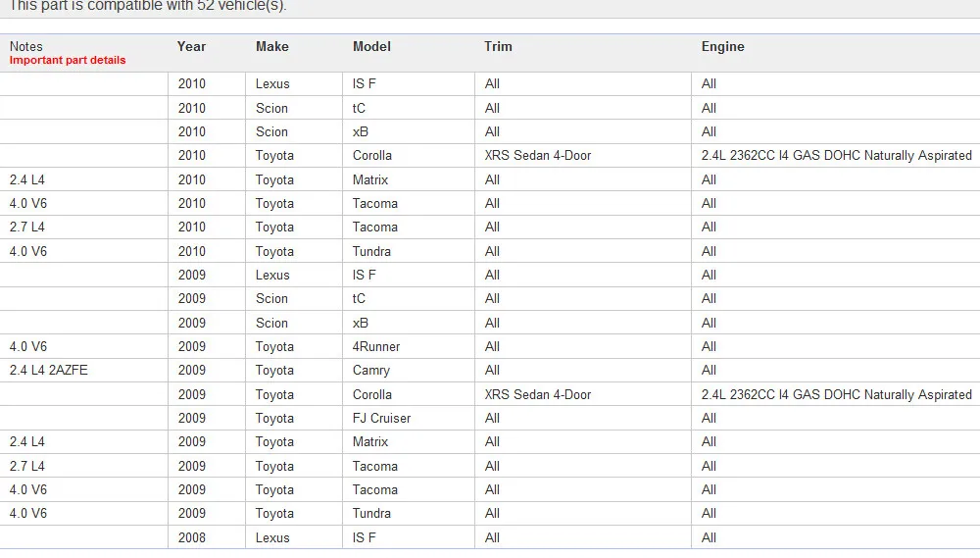Click the Model column header
980x558 pixels.
pyautogui.click(x=371, y=47)
